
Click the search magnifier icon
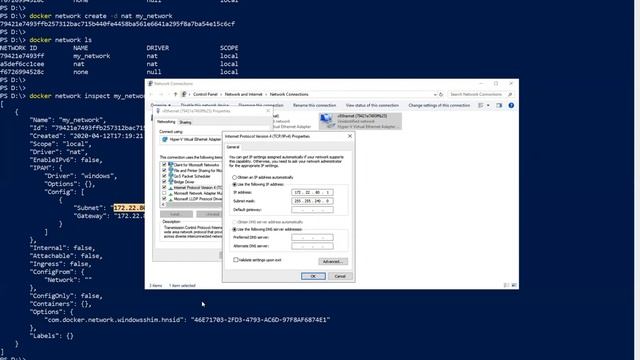pos(510,94)
